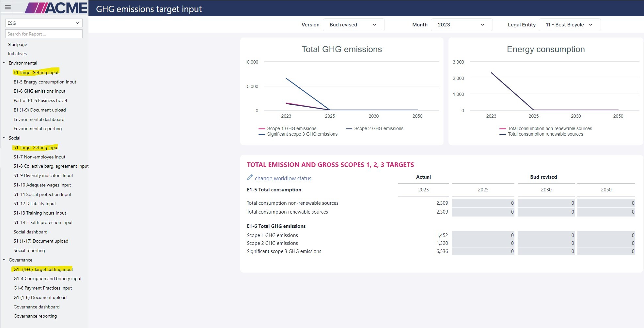The height and width of the screenshot is (328, 644).
Task: Click the pencil icon beside change workflow status
Action: (250, 177)
